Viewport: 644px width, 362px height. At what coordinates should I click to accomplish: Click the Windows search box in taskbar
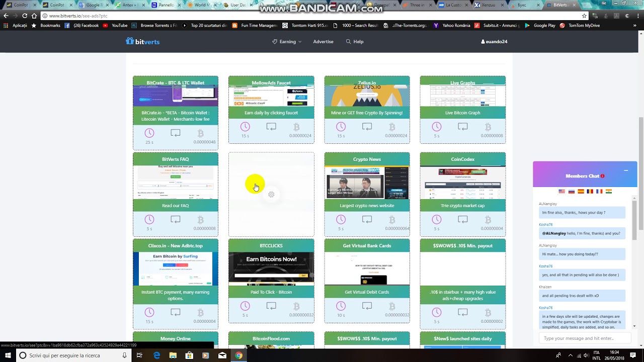tap(73, 355)
